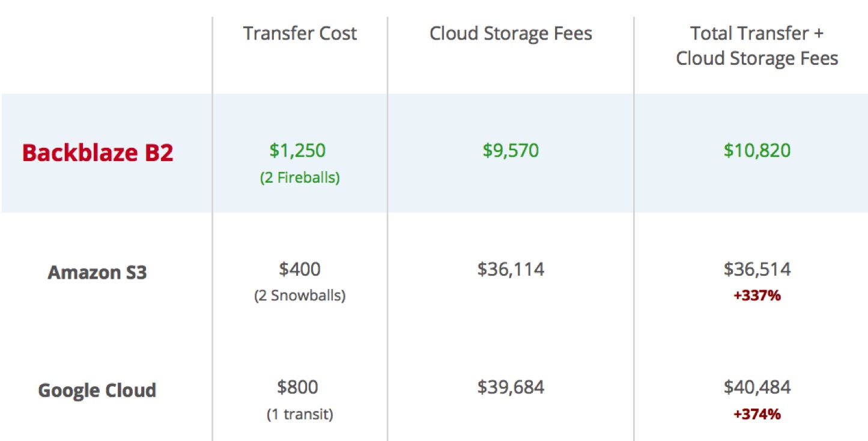This screenshot has height=441, width=868.
Task: Click the $800 Google transfer cost
Action: click(298, 388)
